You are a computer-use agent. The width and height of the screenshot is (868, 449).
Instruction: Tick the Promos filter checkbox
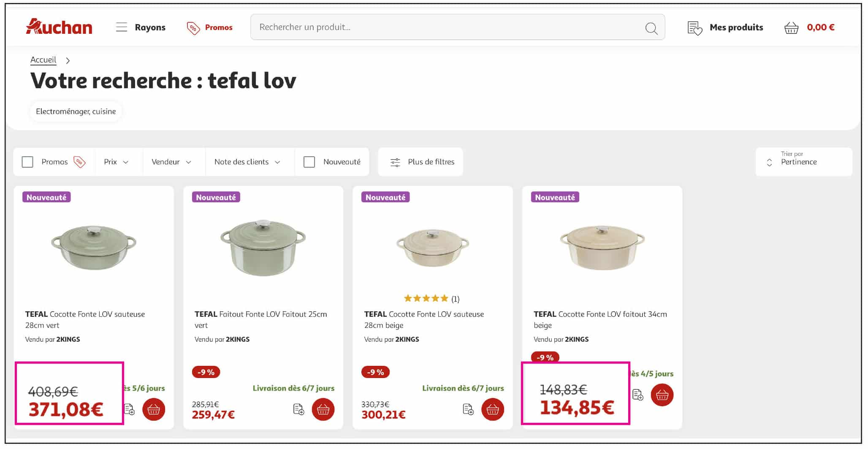(27, 162)
